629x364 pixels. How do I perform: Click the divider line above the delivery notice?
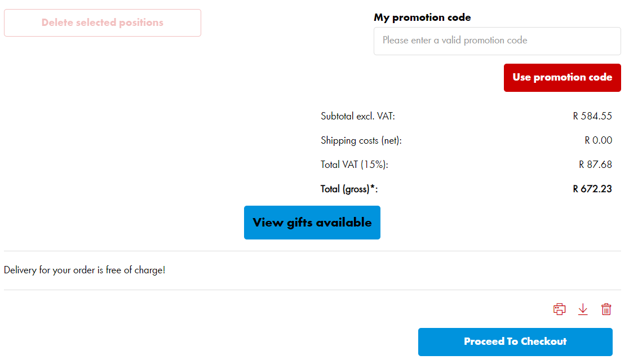(312, 251)
